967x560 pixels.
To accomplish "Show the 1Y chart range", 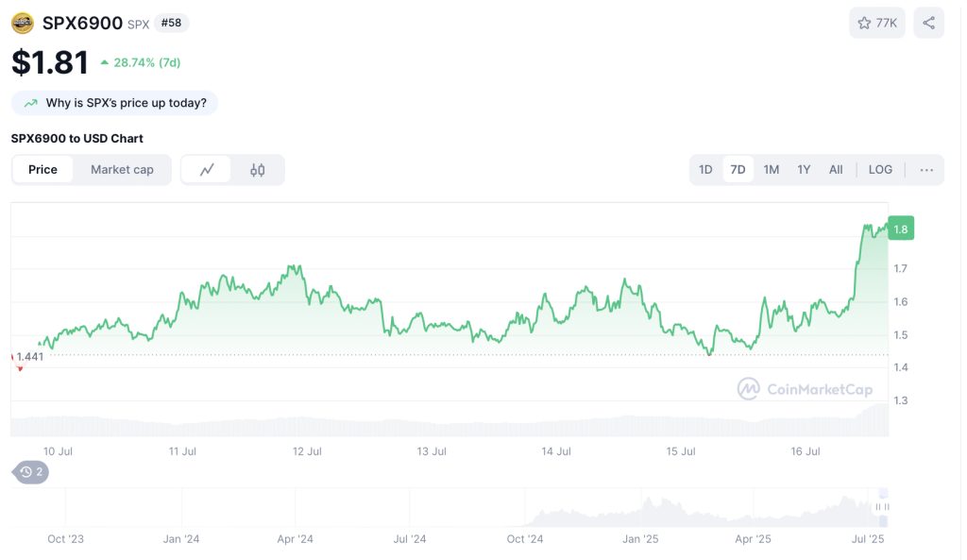I will click(804, 170).
